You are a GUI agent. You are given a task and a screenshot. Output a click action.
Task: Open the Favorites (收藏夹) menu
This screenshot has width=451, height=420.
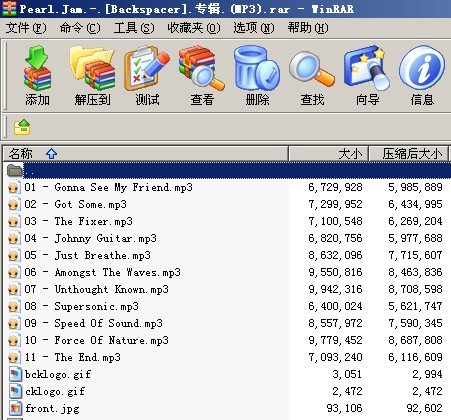194,28
